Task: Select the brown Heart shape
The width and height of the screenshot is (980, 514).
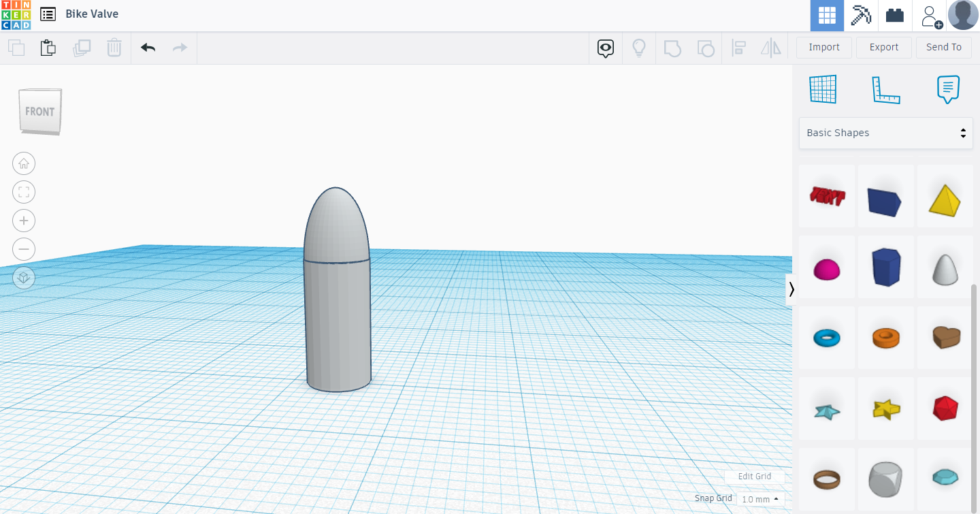Action: (945, 338)
